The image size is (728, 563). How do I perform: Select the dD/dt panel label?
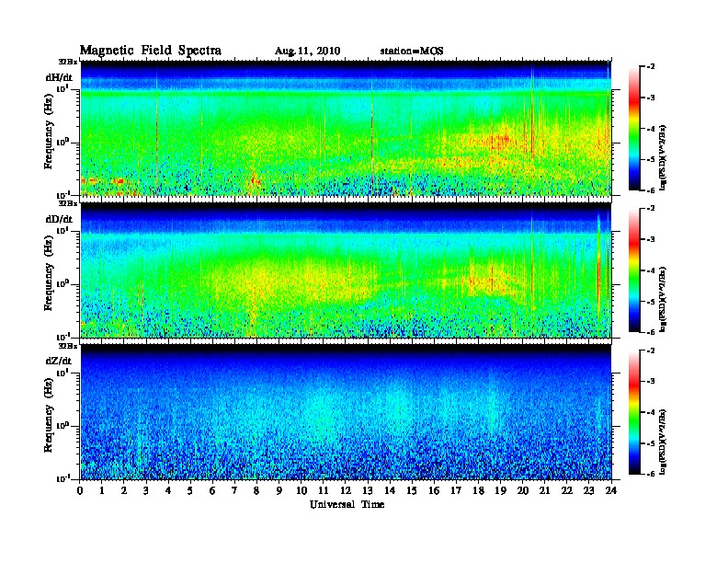59,219
